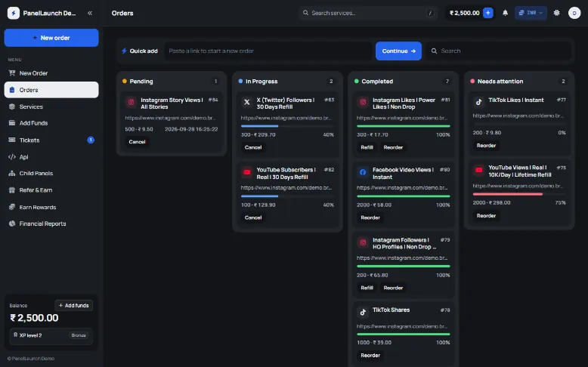The width and height of the screenshot is (588, 367).
Task: Click Instagram icon on Followers HQ order
Action: pos(363,242)
